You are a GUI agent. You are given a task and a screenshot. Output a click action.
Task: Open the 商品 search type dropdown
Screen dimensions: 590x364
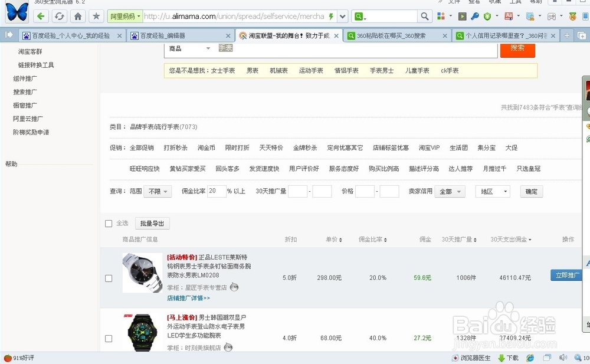tap(189, 48)
